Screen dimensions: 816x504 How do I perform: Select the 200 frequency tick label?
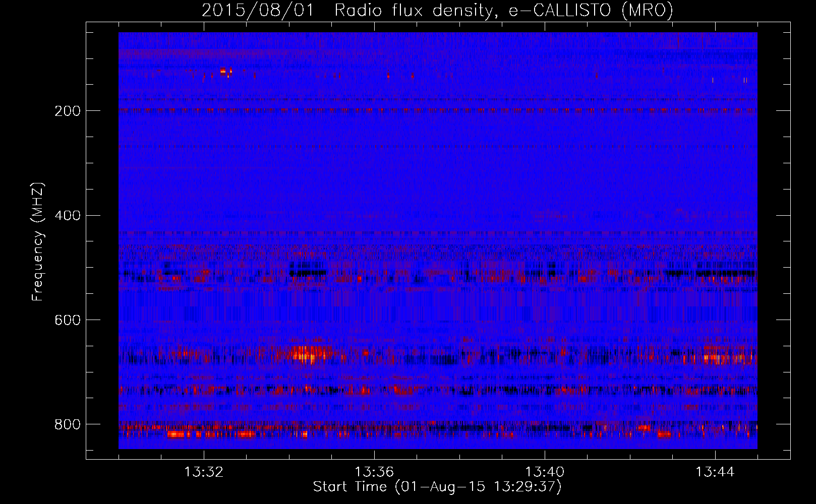tap(67, 111)
